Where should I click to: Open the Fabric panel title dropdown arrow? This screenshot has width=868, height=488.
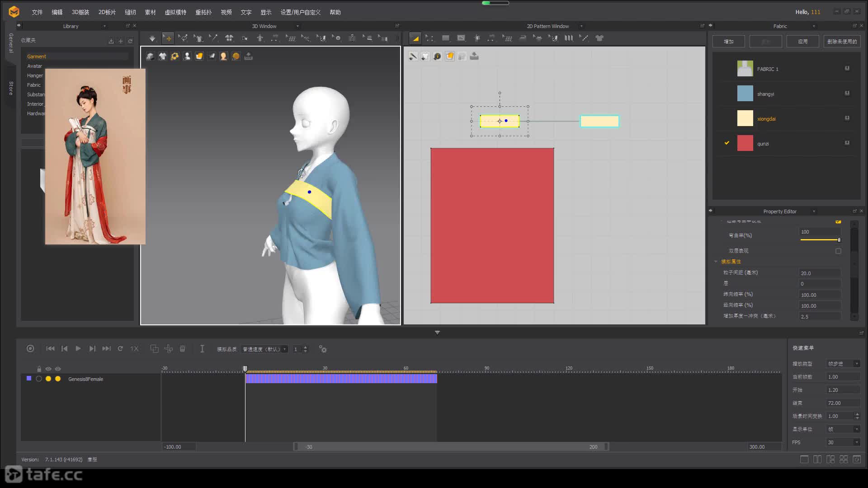[x=814, y=26]
